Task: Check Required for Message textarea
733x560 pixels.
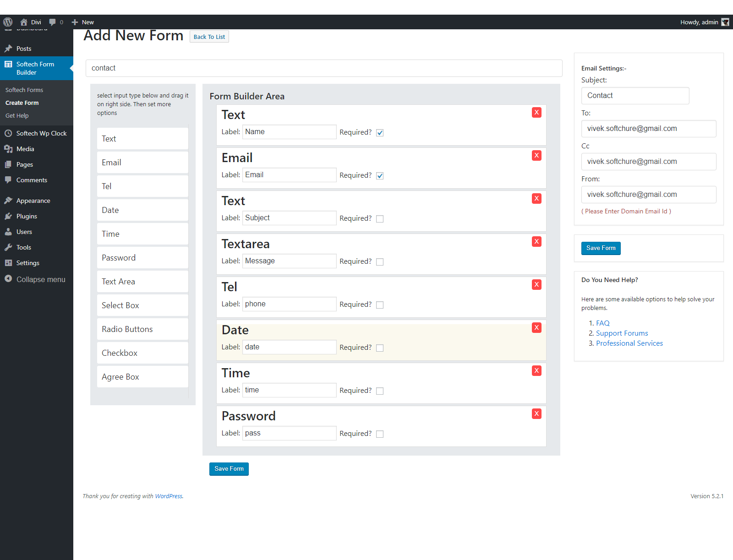Action: coord(380,262)
